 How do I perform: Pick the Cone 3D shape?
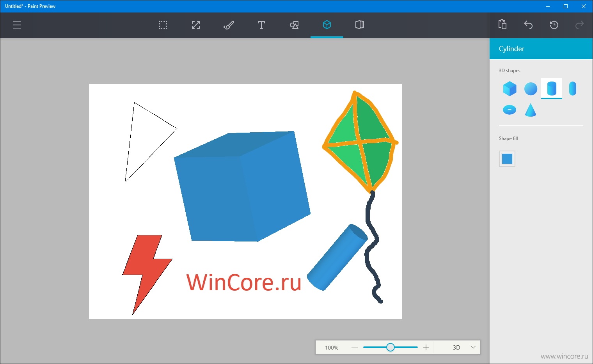[x=531, y=110]
